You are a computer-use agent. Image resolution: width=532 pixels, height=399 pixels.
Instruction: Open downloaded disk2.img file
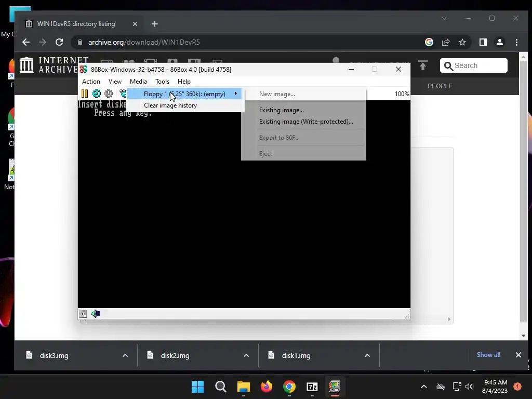(176, 355)
